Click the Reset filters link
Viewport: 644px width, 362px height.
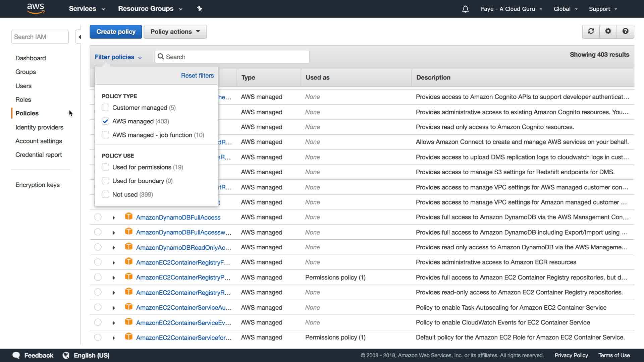[197, 75]
